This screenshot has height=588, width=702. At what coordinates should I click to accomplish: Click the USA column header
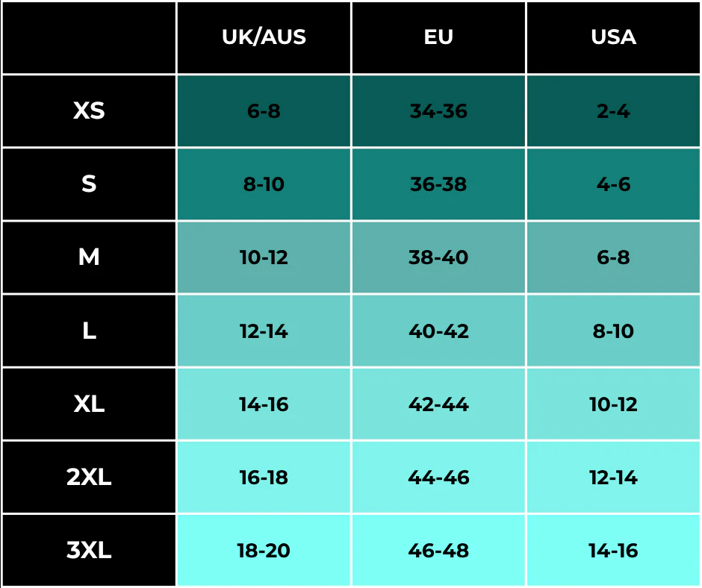pos(613,37)
